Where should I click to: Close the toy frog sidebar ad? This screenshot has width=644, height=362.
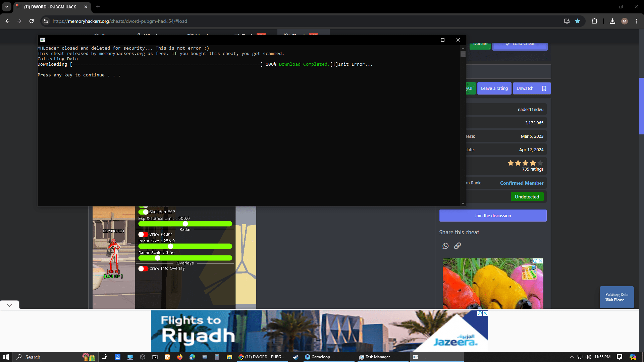click(540, 261)
